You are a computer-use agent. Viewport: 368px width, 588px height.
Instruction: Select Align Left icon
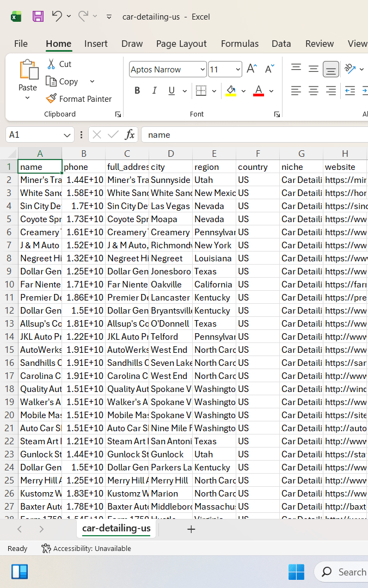296,91
